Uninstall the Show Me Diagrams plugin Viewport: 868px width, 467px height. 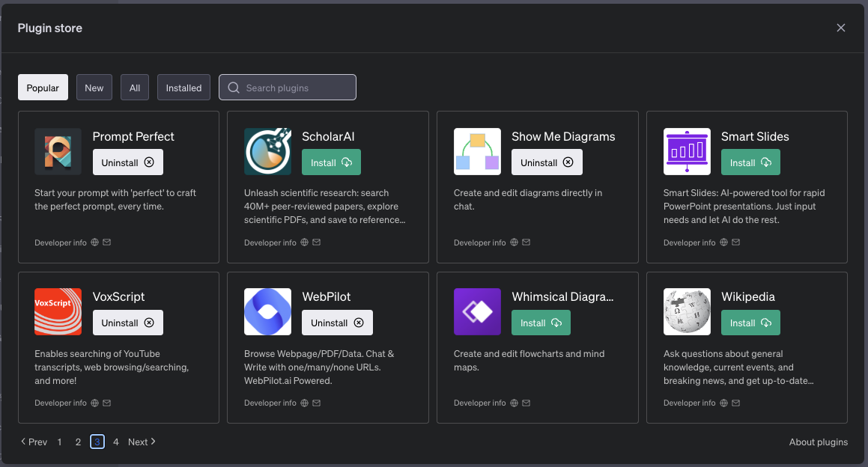tap(547, 162)
